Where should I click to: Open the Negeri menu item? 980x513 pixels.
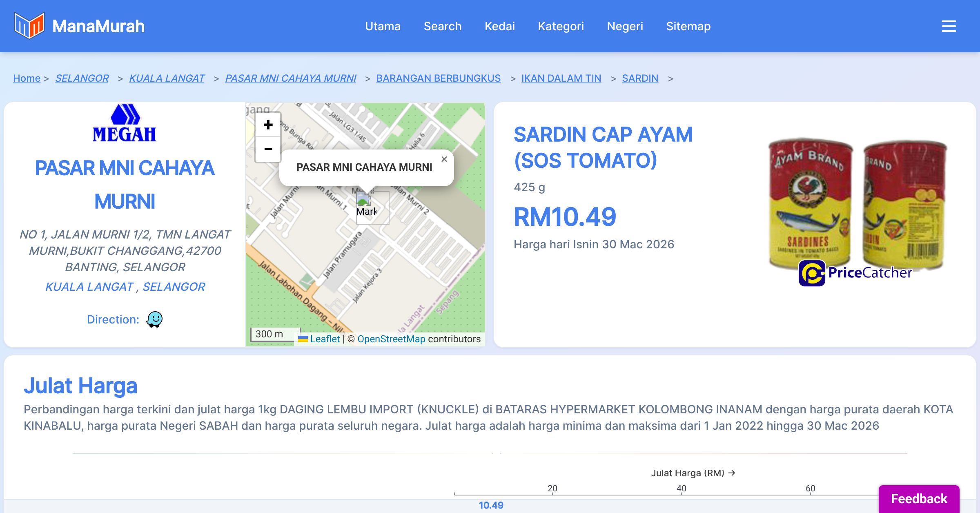[x=625, y=26]
